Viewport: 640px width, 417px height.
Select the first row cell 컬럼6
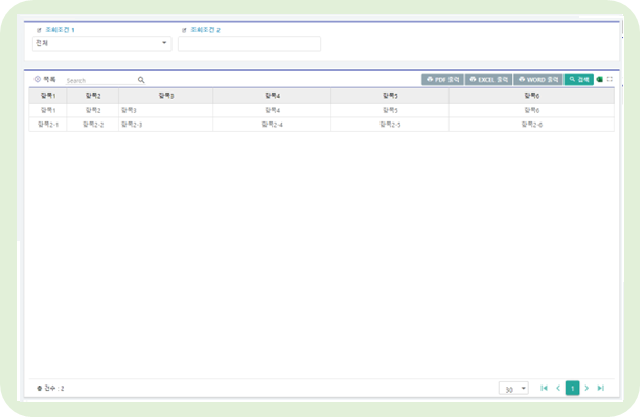click(531, 110)
